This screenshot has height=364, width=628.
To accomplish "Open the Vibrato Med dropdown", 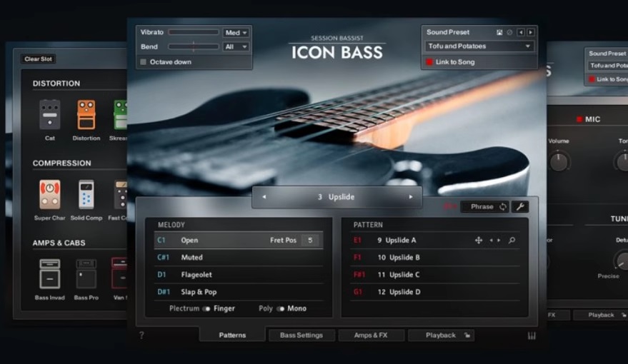I will [236, 33].
